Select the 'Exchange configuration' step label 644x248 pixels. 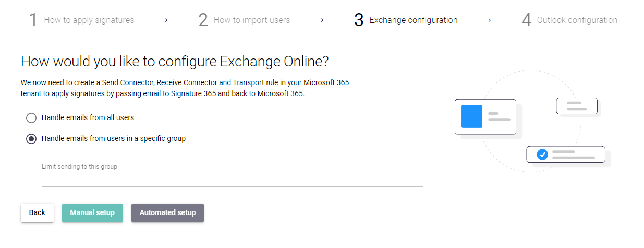pos(414,20)
